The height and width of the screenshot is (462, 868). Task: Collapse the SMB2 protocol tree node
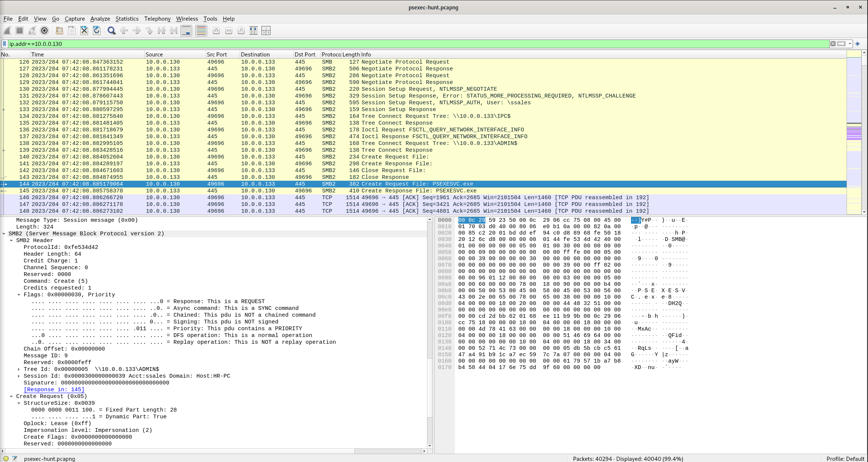coord(4,234)
